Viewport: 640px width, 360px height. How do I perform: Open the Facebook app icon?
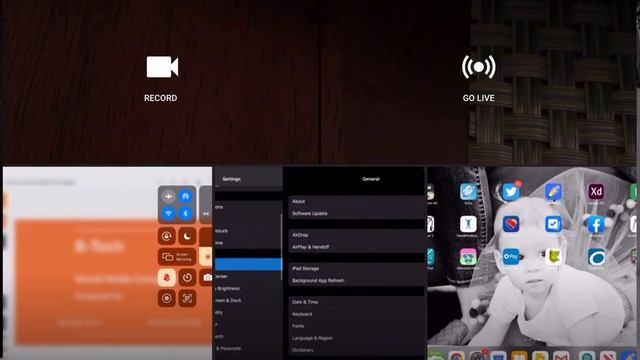pos(596,224)
